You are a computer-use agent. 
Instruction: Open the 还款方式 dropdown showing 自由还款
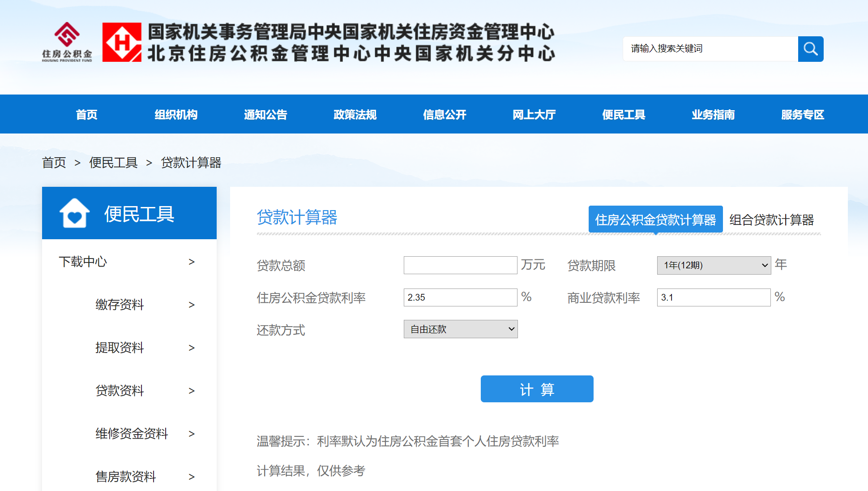point(460,329)
